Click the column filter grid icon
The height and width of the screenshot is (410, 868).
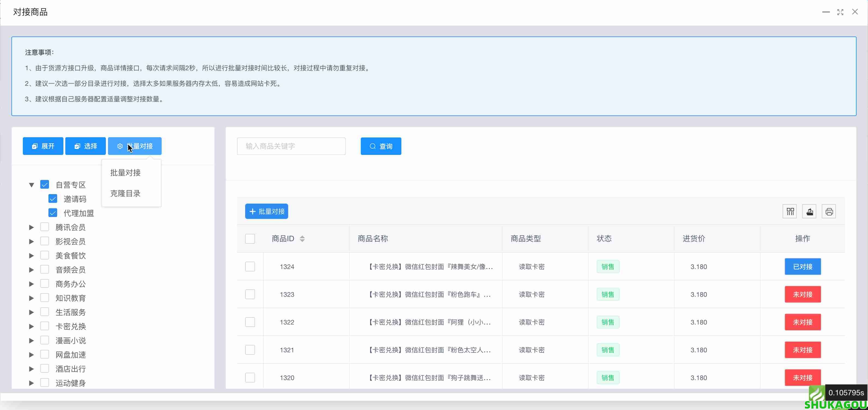click(790, 212)
